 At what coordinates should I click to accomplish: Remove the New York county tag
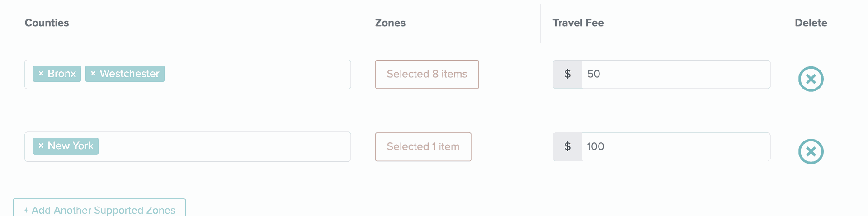41,146
